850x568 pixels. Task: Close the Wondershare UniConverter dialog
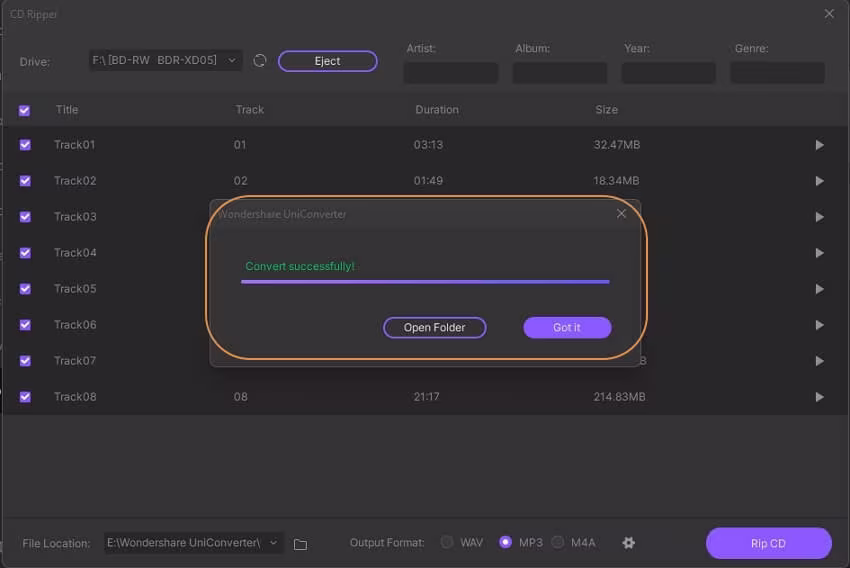coord(621,214)
